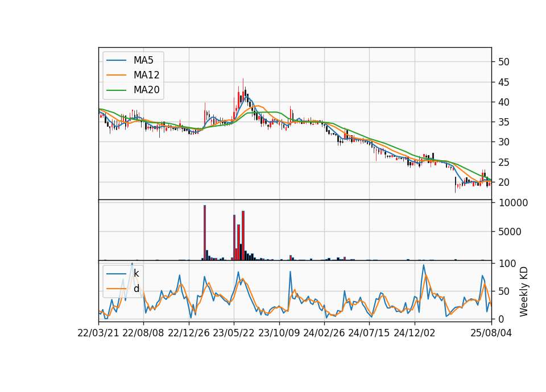Click the 20 price axis tick label
The width and height of the screenshot is (546, 392).
click(x=504, y=182)
